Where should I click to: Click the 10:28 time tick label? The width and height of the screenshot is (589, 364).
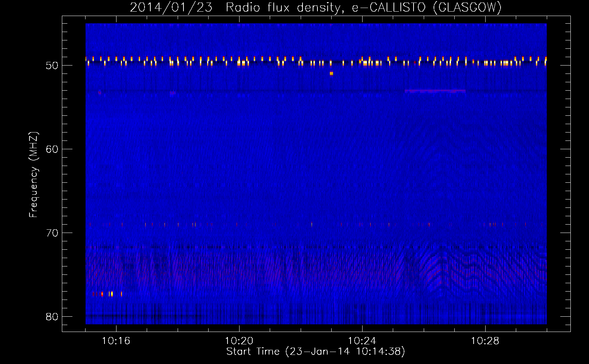[x=485, y=341]
